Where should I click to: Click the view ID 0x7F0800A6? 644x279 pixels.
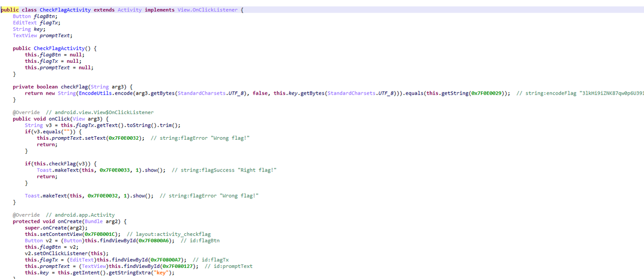coord(154,241)
